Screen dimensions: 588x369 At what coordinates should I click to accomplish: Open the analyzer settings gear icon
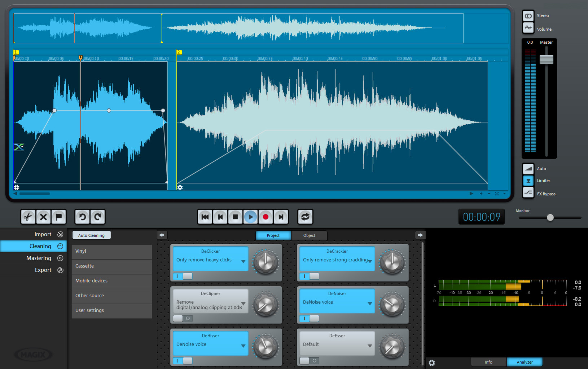[x=432, y=363]
